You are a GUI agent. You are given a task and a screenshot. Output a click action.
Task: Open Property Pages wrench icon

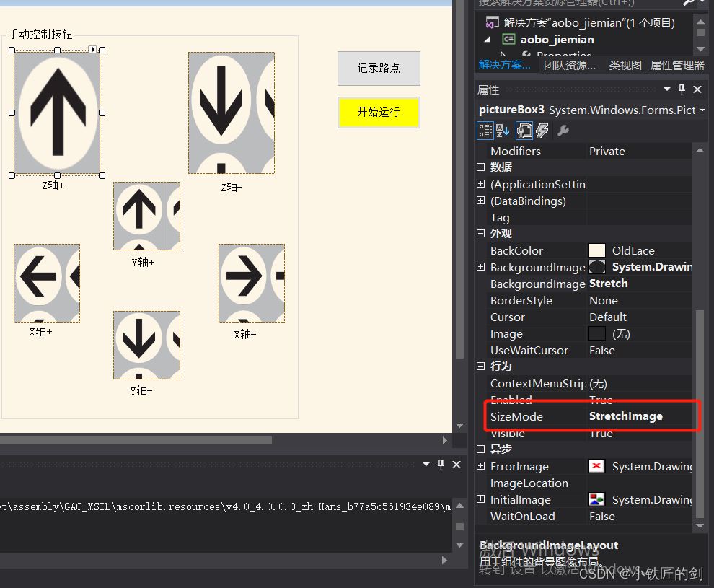pyautogui.click(x=563, y=131)
